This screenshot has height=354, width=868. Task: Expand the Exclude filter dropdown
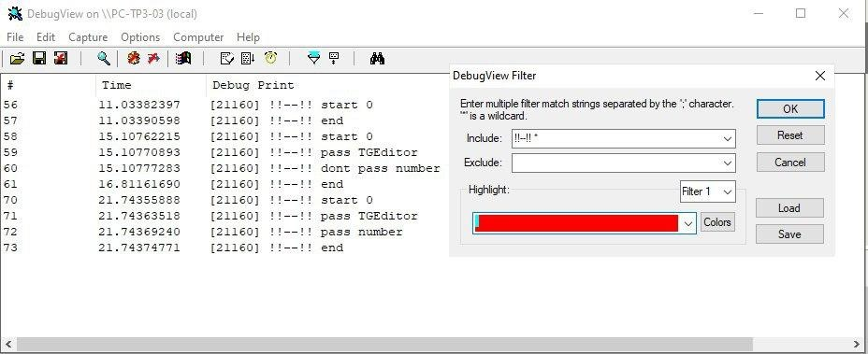point(728,163)
